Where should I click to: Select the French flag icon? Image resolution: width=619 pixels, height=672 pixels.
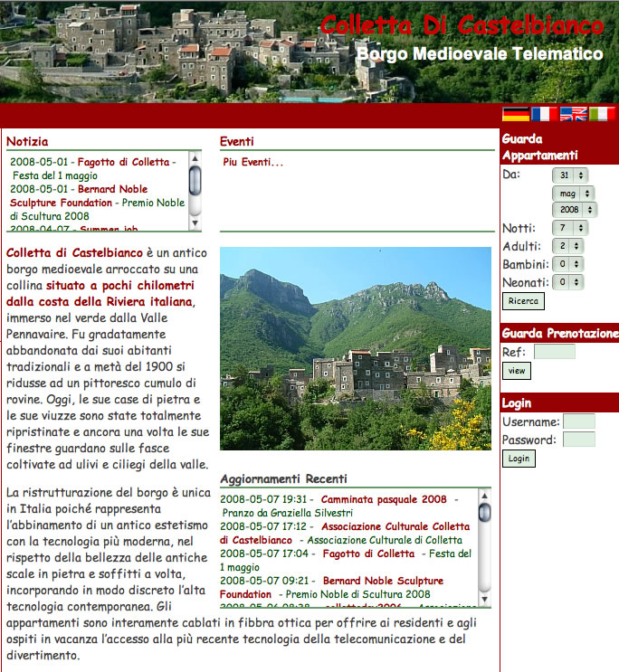pyautogui.click(x=544, y=114)
